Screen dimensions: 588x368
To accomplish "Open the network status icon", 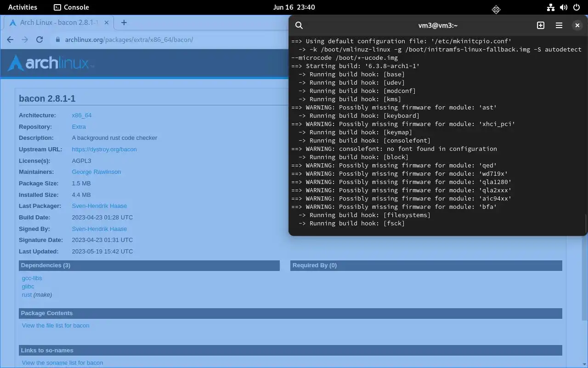I will point(551,7).
